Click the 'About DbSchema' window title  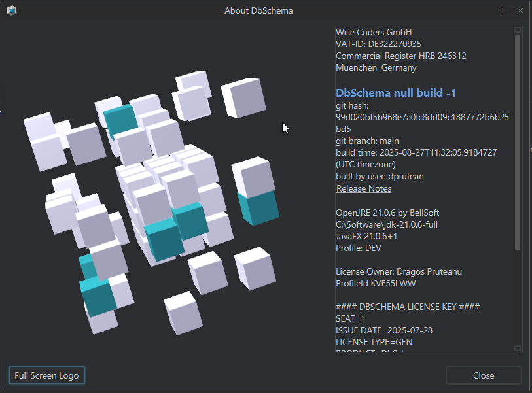[258, 11]
